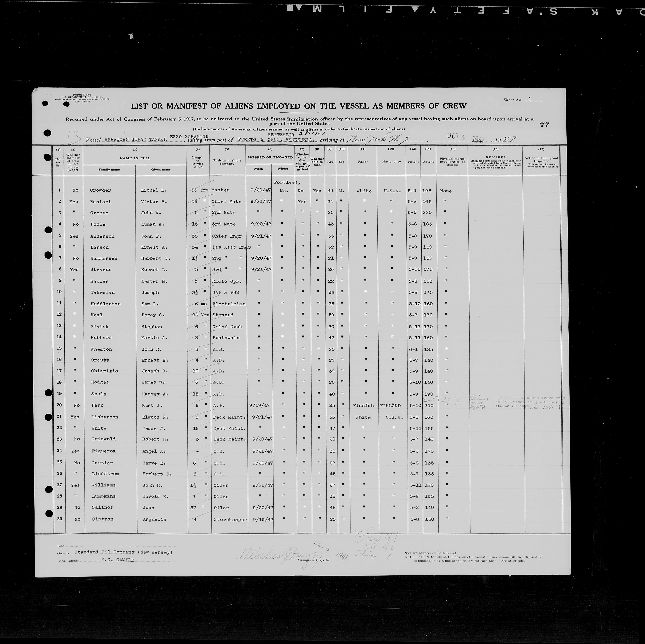Click the given name "Herve E."

pos(154,463)
